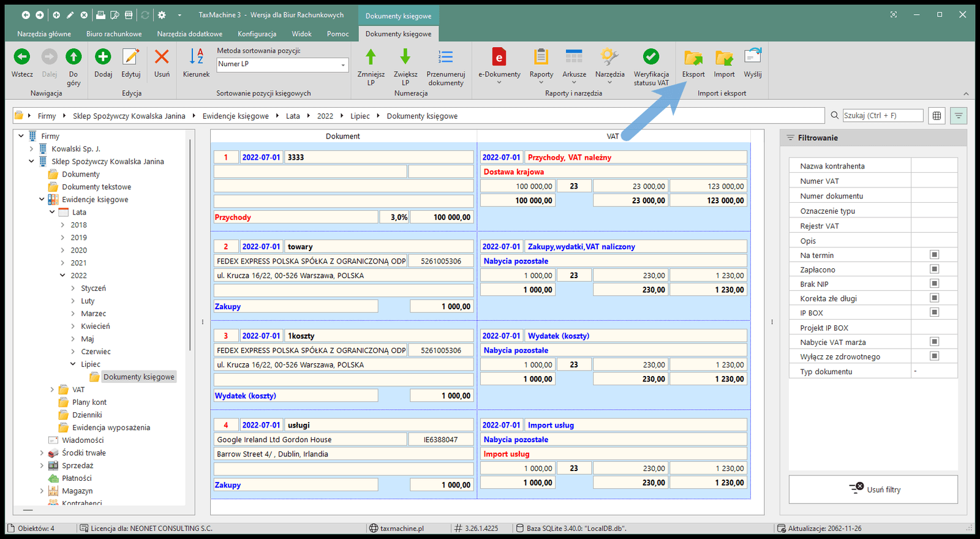
Task: Expand the Kowalski Sp. J. company node
Action: [31, 149]
